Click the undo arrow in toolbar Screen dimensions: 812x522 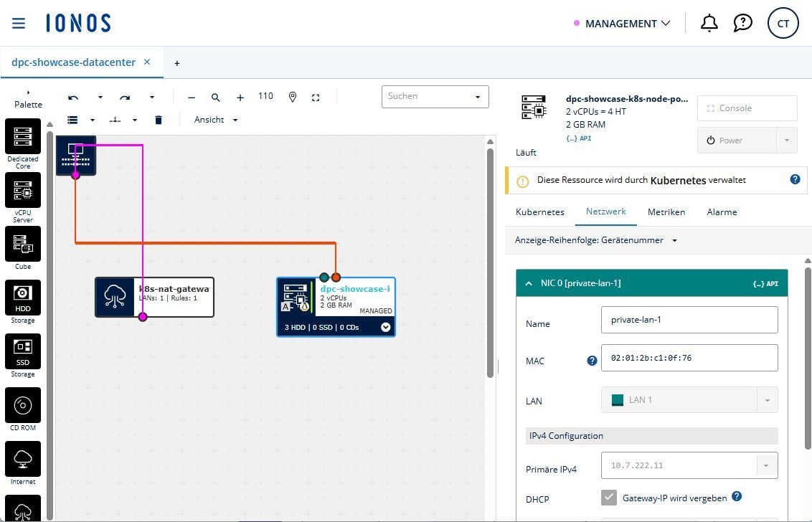[73, 98]
